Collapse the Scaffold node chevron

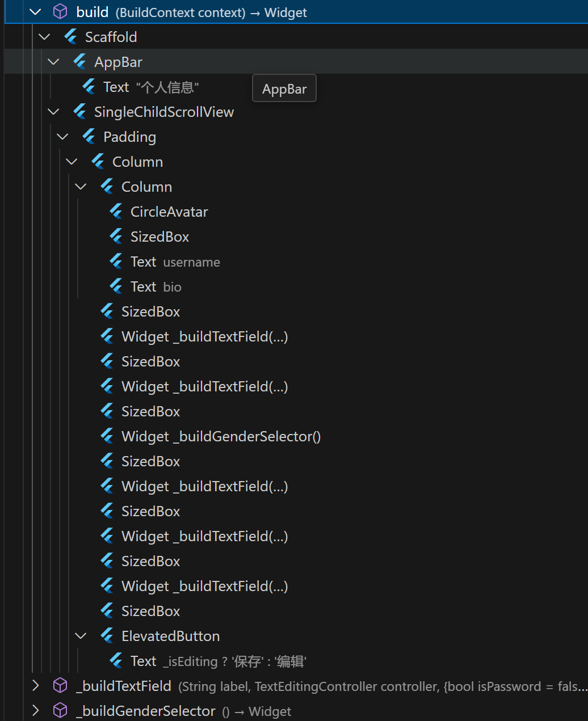(44, 37)
